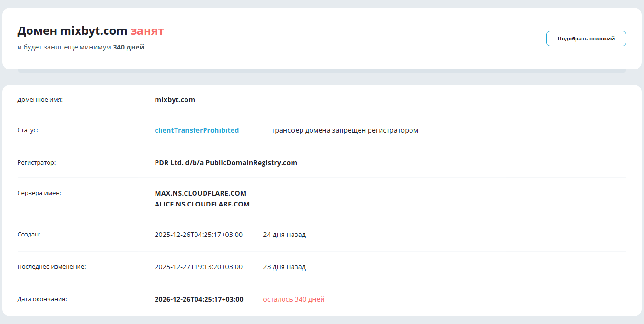Click the "23 дня назад" text
This screenshot has width=644, height=324.
tap(284, 267)
